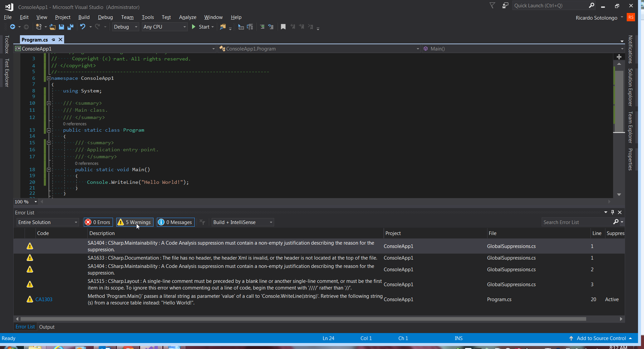Open the 100 % zoom dropdown
This screenshot has width=644, height=349.
(x=26, y=202)
